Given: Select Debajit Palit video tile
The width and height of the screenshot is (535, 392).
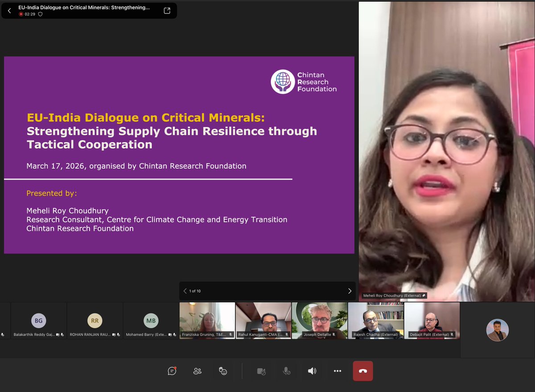Looking at the screenshot, I should [432, 321].
